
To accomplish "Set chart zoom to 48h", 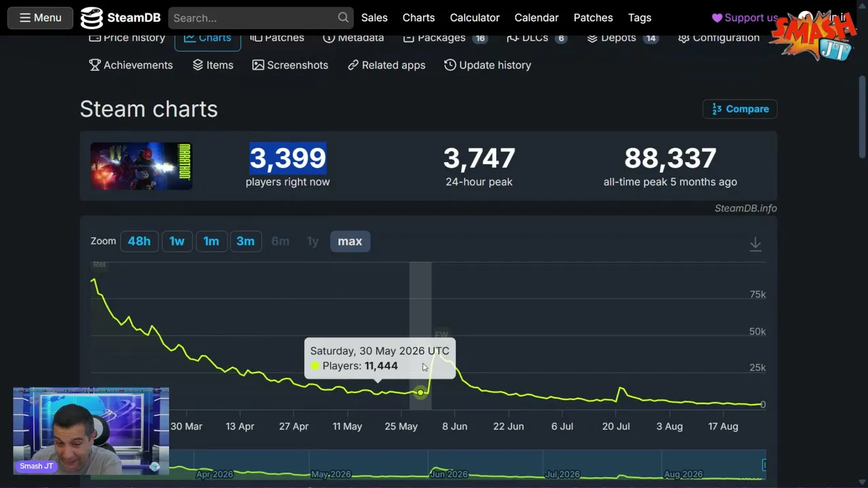I will [139, 241].
